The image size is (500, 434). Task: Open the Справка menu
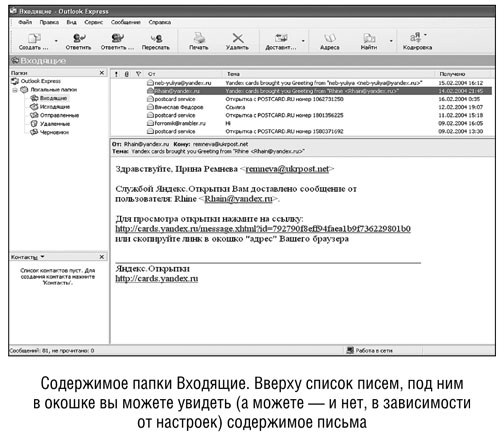click(x=160, y=22)
